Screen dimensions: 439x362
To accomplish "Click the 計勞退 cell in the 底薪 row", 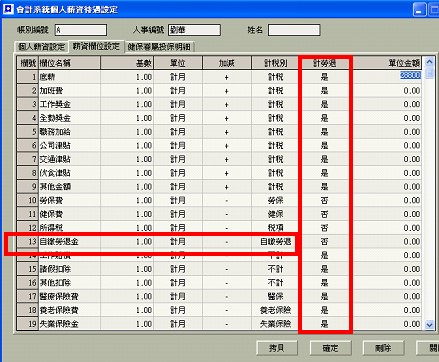I will click(325, 77).
